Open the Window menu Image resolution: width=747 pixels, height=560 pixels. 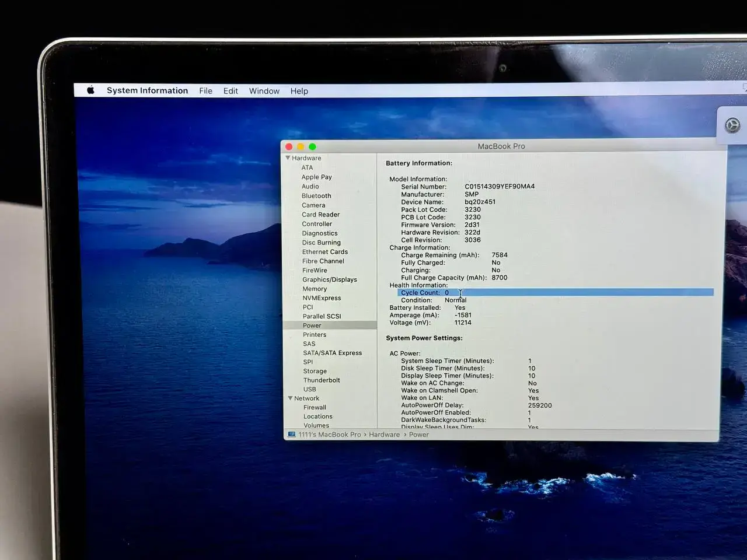(264, 91)
